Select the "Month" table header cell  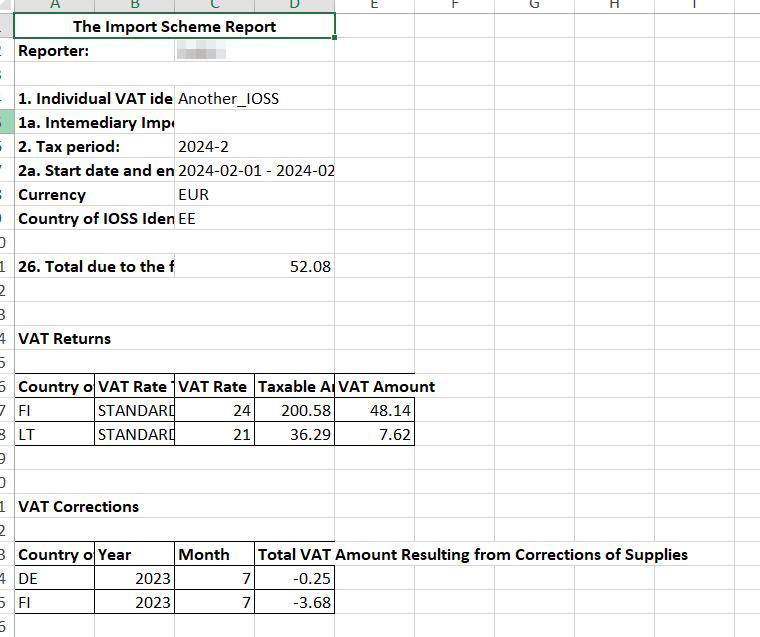pyautogui.click(x=204, y=555)
